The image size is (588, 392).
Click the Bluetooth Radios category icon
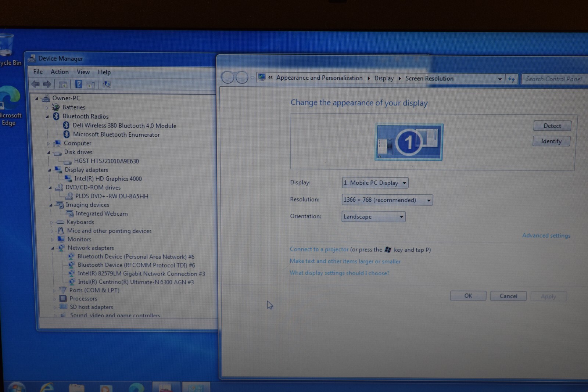(56, 116)
